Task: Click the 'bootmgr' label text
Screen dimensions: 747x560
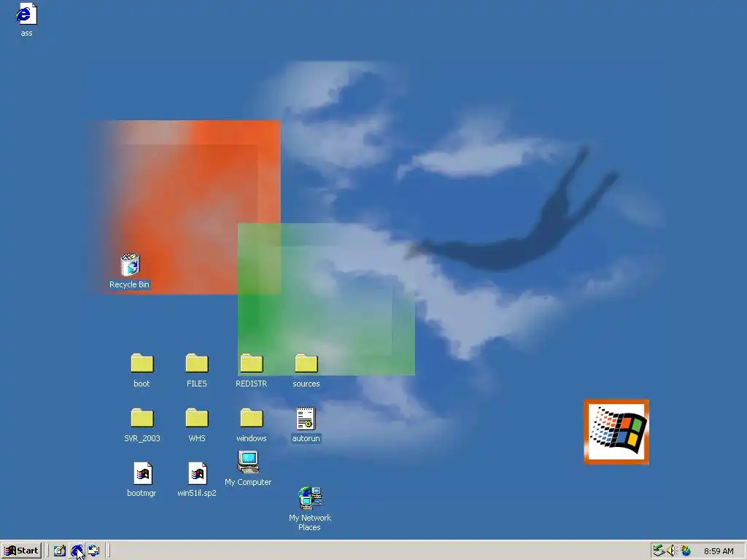Action: click(x=142, y=493)
